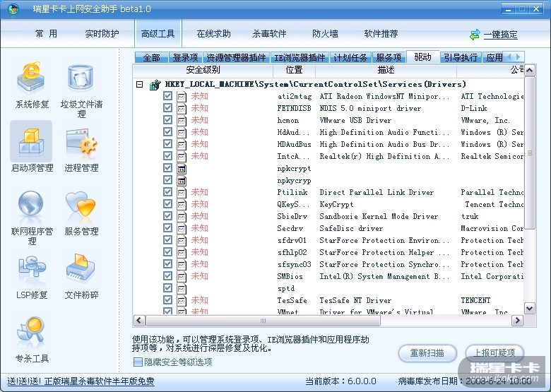Screen dimensions: 551x392
Task: Uncheck the npkcrypt driver checkbox
Action: (167, 168)
